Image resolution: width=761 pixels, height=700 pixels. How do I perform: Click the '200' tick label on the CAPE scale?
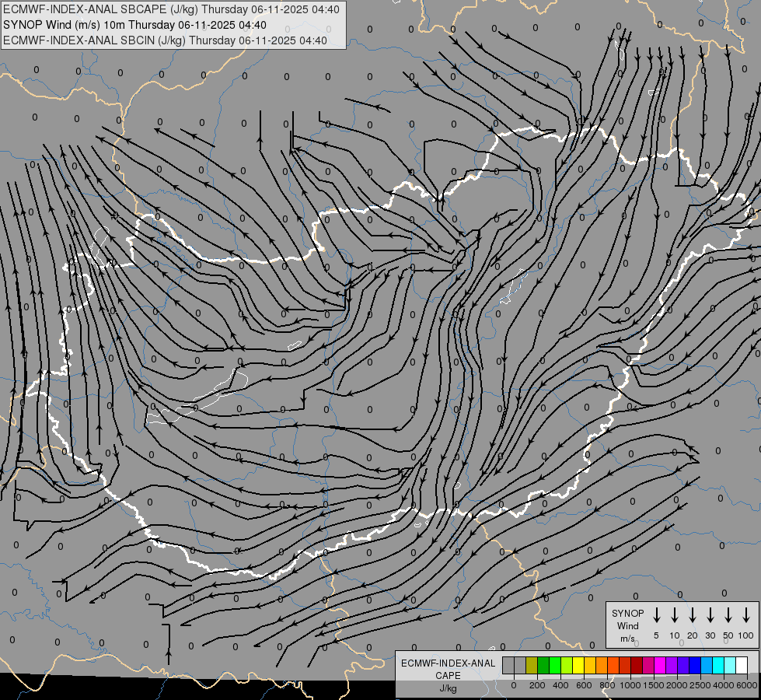tap(537, 685)
